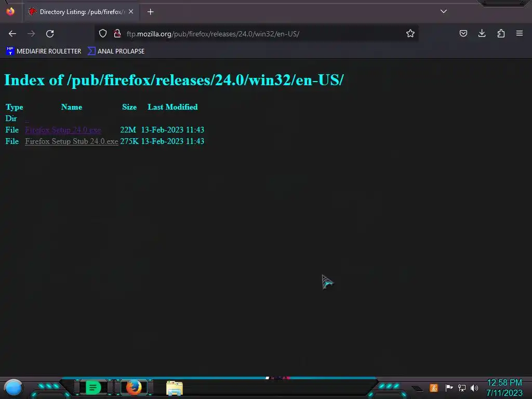Open volume control speaker icon
The height and width of the screenshot is (399, 532).
pyautogui.click(x=474, y=388)
